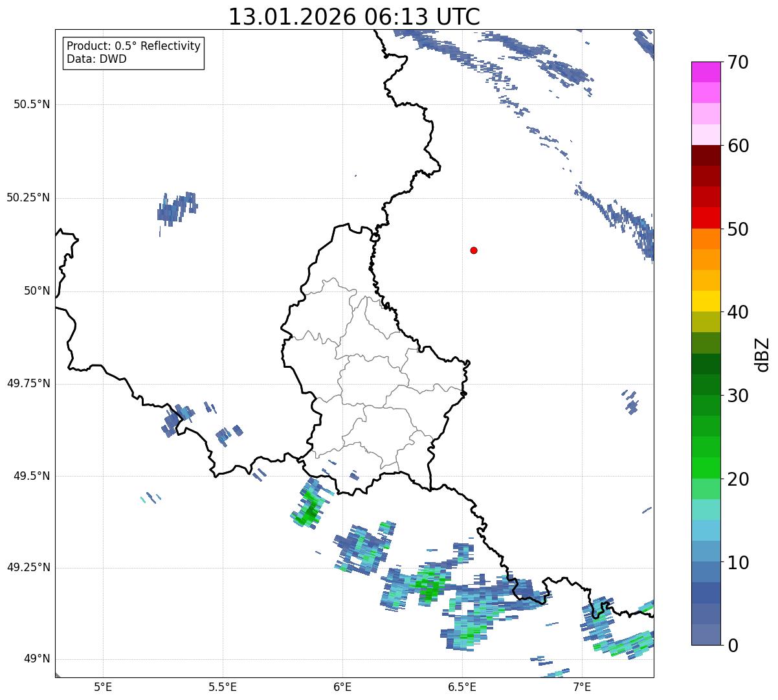Click the red station marker dot
The height and width of the screenshot is (700, 778).
point(474,250)
